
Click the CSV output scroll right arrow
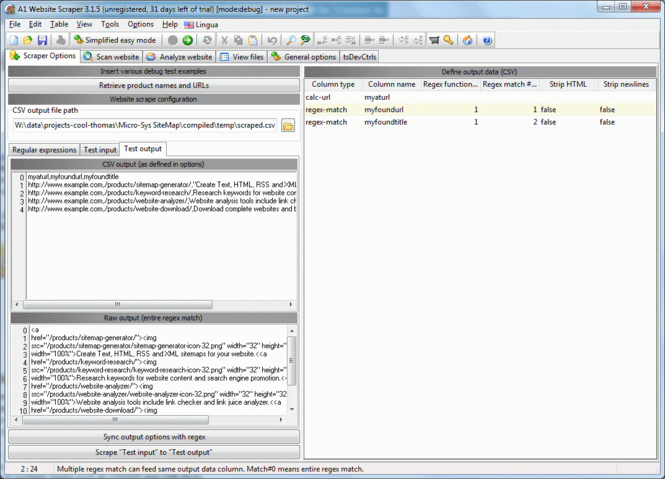click(291, 304)
